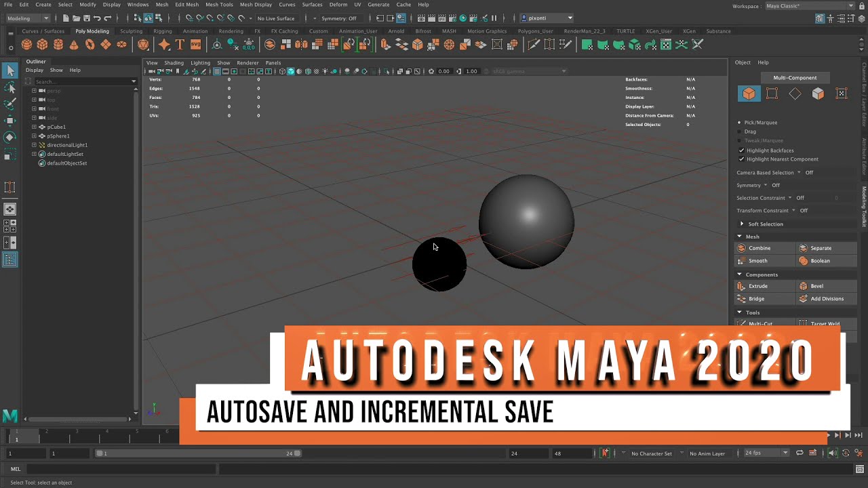The image size is (868, 488).
Task: Click the Bevel button
Action: [x=827, y=286]
